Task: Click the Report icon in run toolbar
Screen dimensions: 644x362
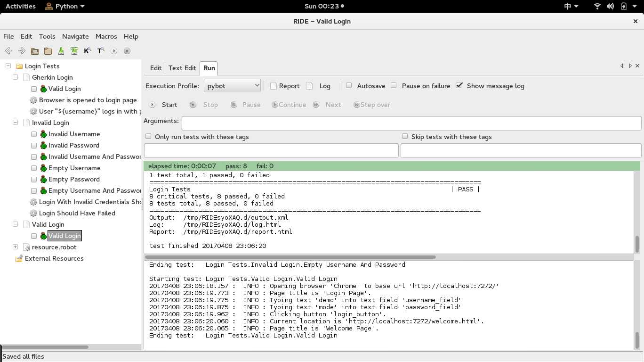Action: click(x=274, y=86)
